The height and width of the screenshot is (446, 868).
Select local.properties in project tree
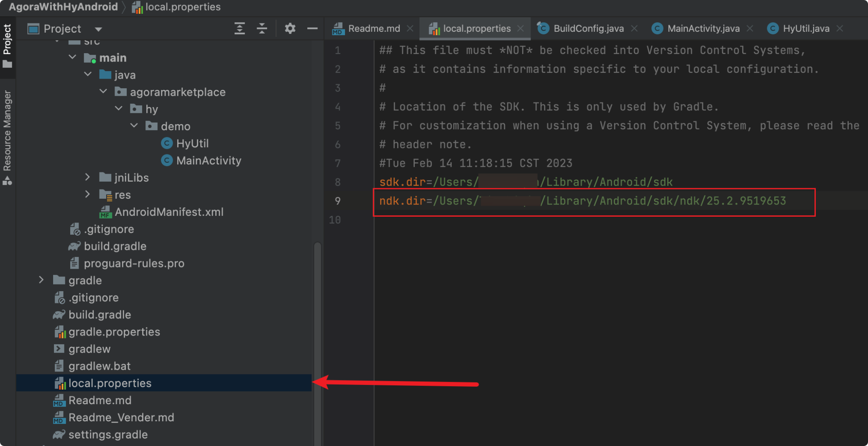tap(164, 383)
